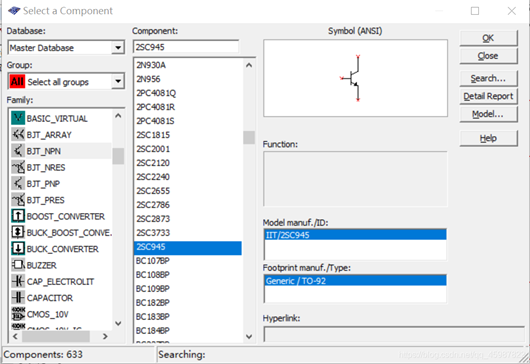The width and height of the screenshot is (530, 364).
Task: Click the component list scroll-down arrow
Action: point(249,336)
